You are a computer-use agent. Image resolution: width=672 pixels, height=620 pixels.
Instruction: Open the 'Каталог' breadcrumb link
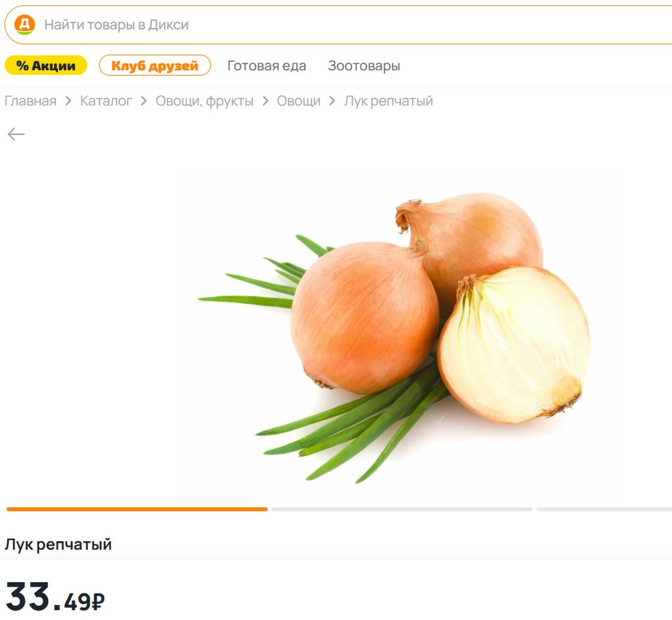(106, 100)
